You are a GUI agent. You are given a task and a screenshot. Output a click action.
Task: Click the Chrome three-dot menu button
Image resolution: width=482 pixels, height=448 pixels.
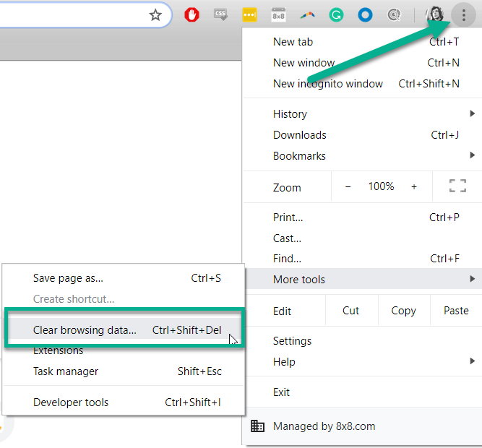click(x=463, y=15)
